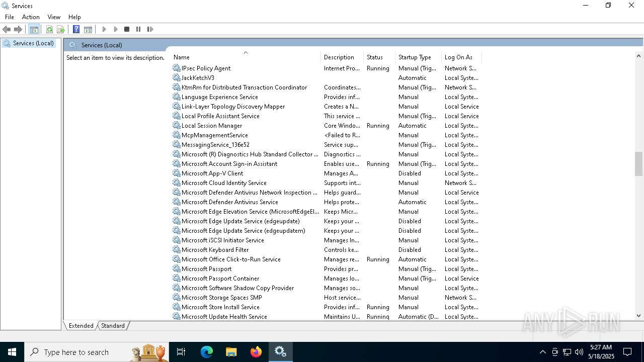Click the vertical scrollbar up arrow

(638, 56)
